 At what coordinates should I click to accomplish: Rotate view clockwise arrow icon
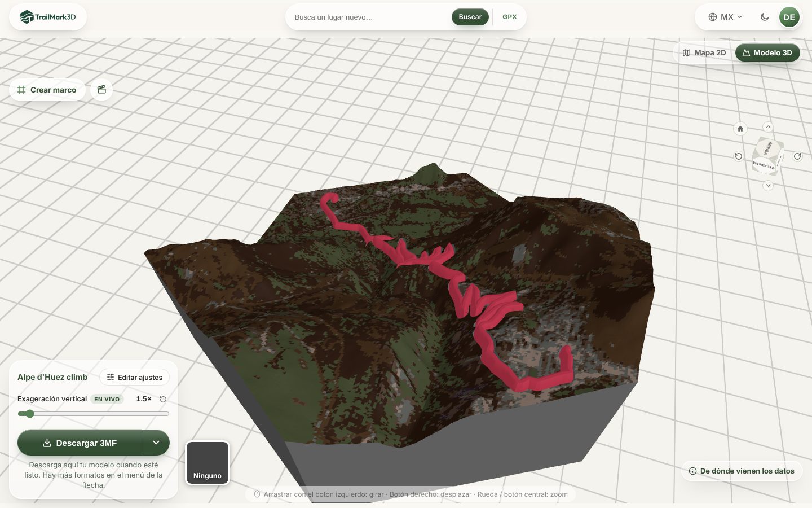[x=797, y=156]
